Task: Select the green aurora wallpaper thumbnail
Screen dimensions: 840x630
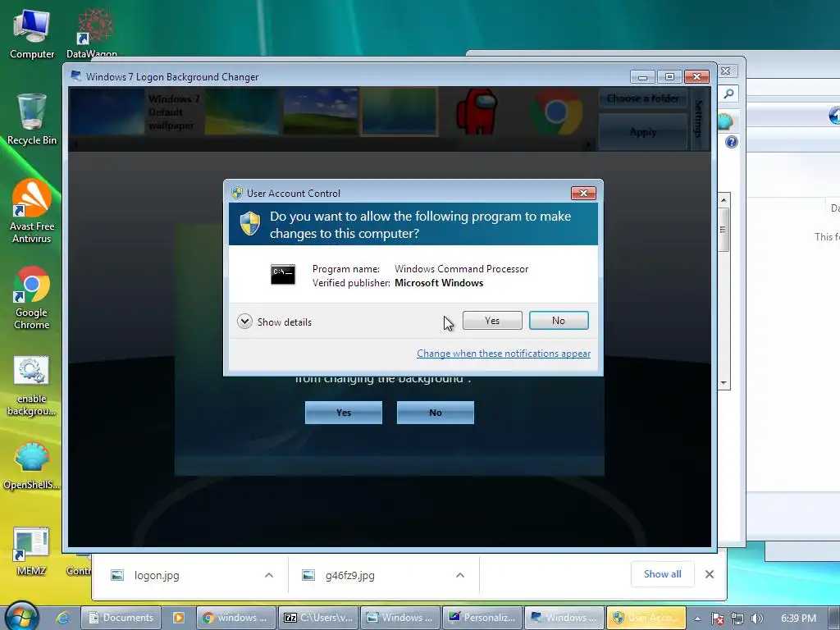Action: (241, 112)
